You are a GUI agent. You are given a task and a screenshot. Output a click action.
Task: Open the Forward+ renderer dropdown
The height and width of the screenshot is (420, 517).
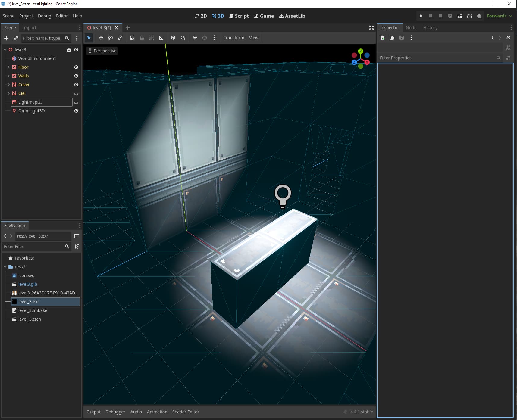pyautogui.click(x=499, y=16)
